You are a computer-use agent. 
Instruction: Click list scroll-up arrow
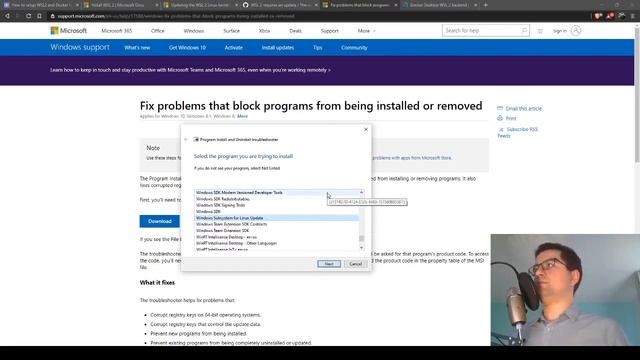point(361,192)
